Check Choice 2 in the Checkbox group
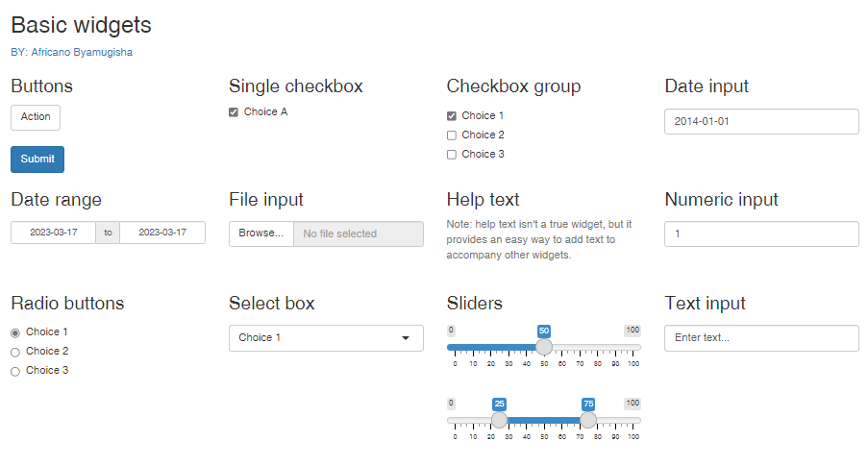 click(452, 135)
